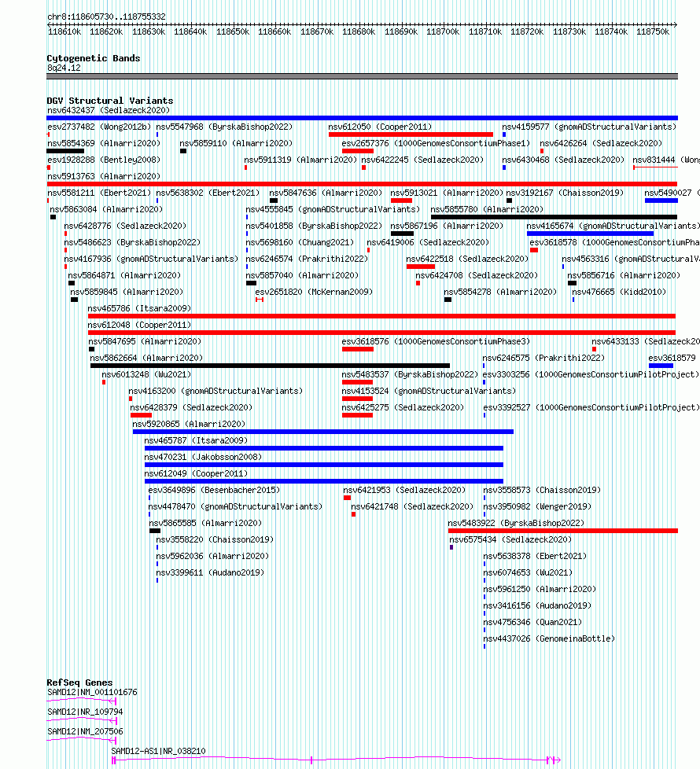Click the esv3649896 (Besenbacher2015) label
Screen dimensions: 700x769
pyautogui.click(x=215, y=490)
